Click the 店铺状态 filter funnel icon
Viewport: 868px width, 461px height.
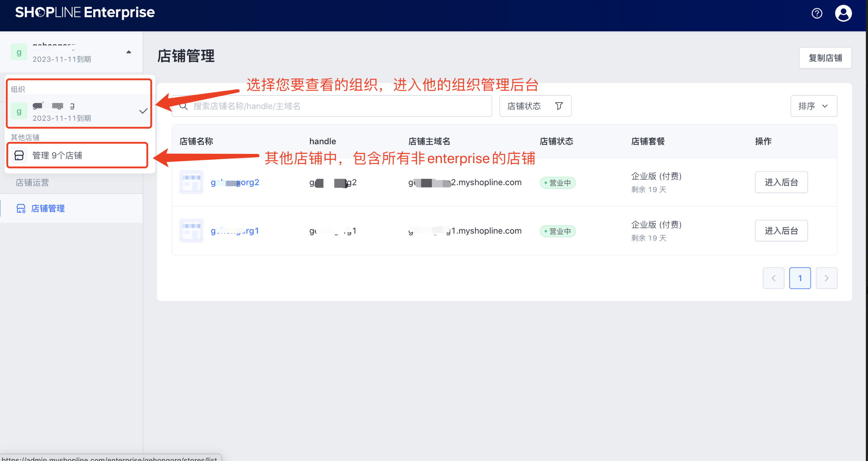[559, 106]
